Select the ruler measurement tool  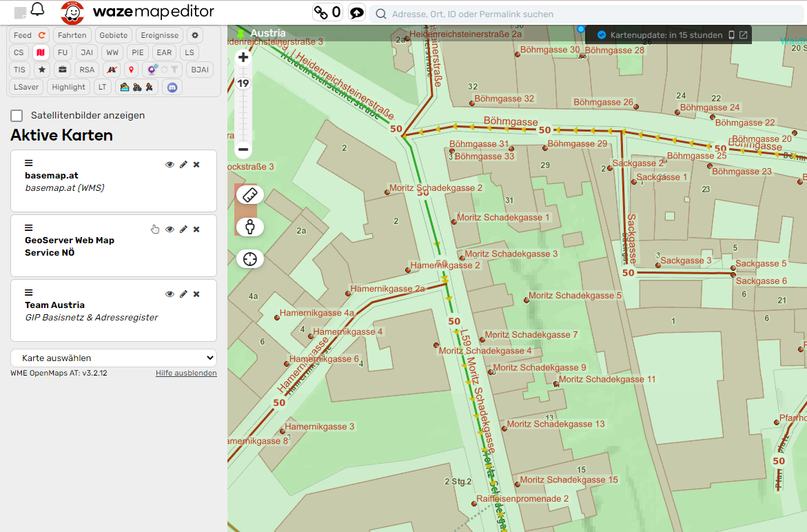[x=249, y=194]
